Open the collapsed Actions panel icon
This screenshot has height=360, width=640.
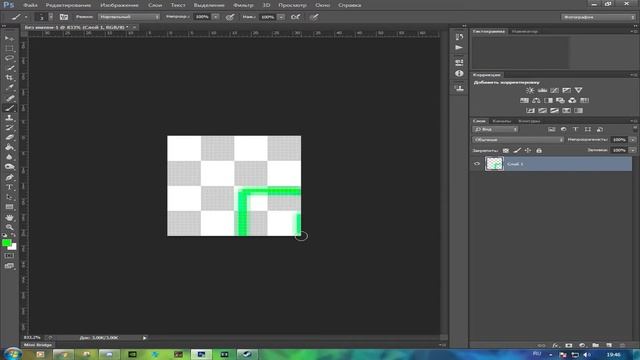tap(459, 47)
